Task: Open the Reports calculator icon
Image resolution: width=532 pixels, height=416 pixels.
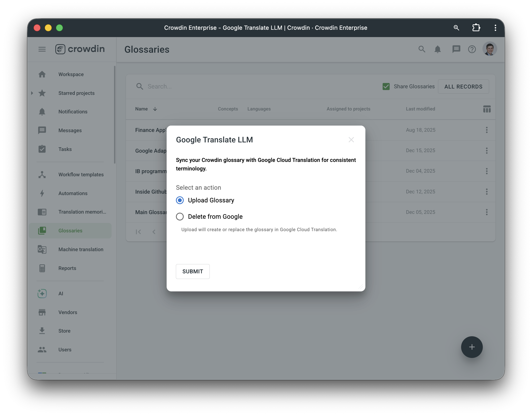Action: (42, 268)
